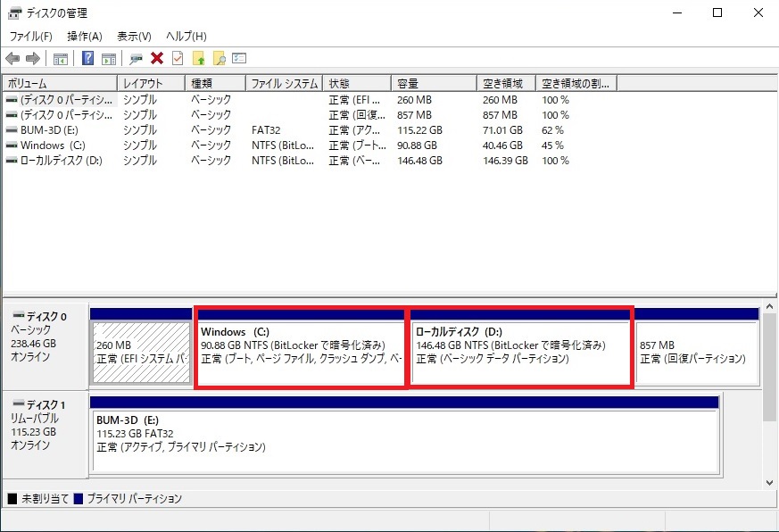Select ローカルディスク (D:) partition block
Image resolution: width=779 pixels, height=532 pixels.
point(519,348)
